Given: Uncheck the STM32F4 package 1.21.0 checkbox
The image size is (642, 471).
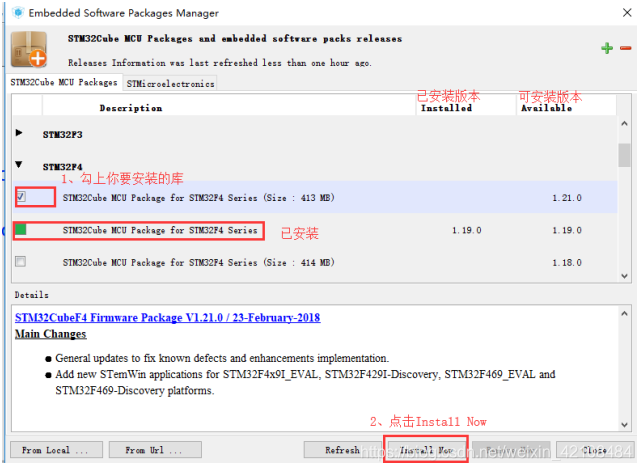Looking at the screenshot, I should coord(20,197).
